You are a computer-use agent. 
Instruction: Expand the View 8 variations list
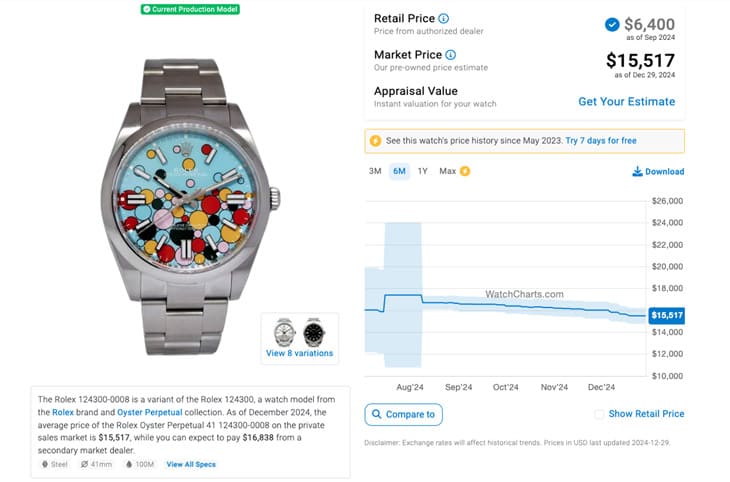pyautogui.click(x=300, y=353)
